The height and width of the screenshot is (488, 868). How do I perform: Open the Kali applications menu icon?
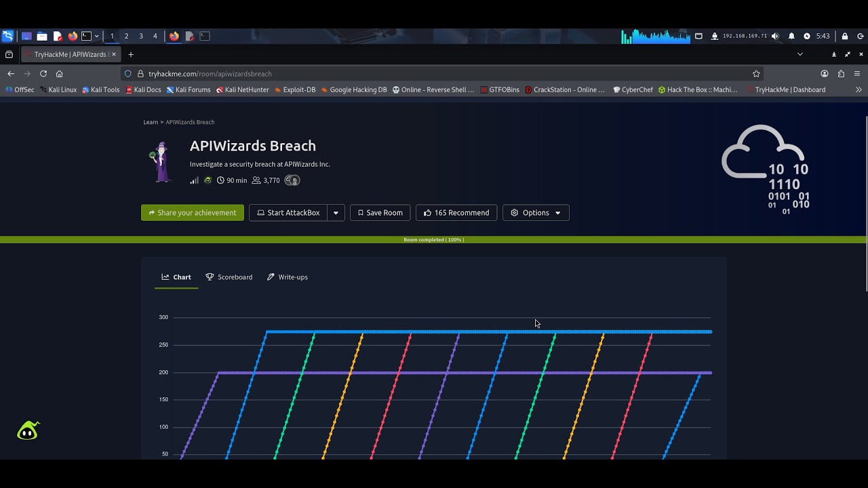[7, 36]
